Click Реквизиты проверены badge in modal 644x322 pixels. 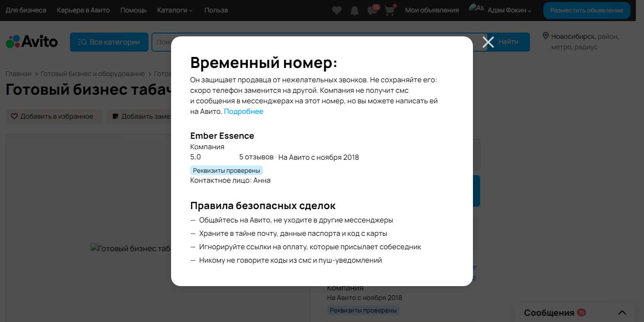226,170
